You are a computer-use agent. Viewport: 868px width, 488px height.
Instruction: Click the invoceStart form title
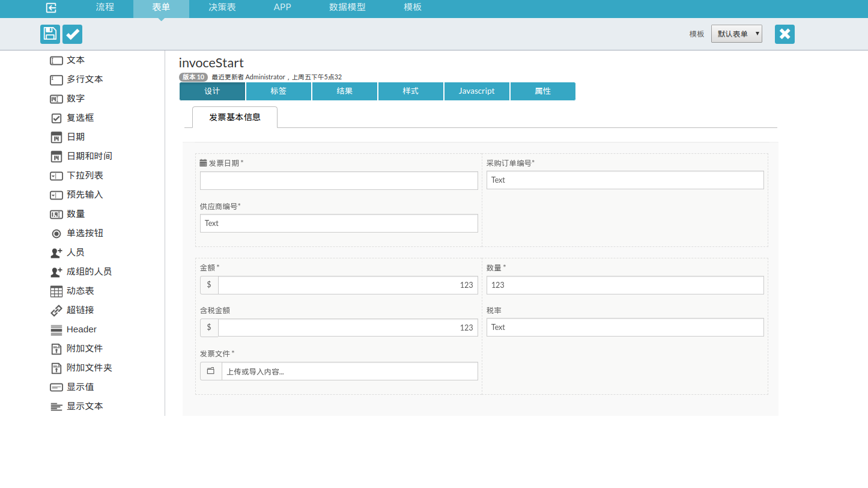[x=211, y=63]
